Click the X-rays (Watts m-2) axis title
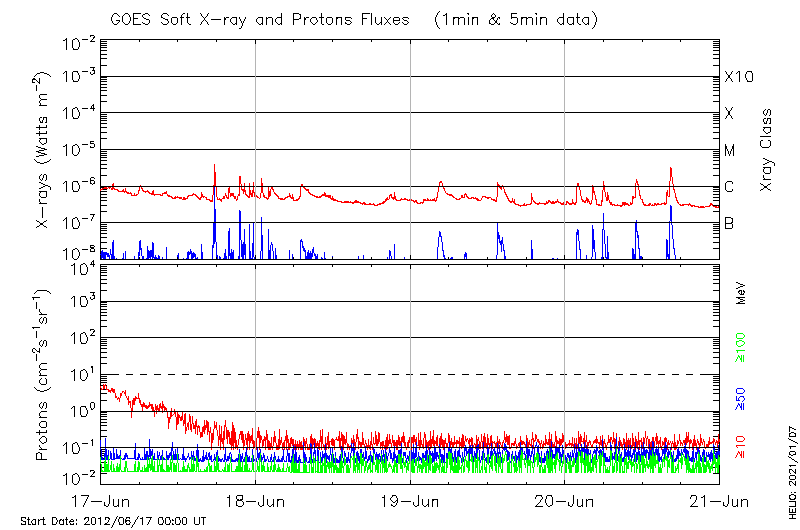Viewport: 800px width, 530px height. pyautogui.click(x=44, y=150)
